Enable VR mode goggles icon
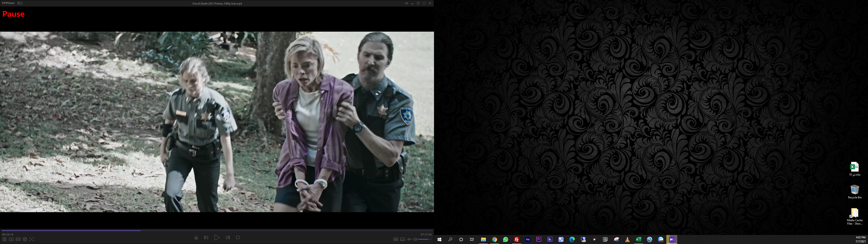Viewport: 868px width, 244px height. click(x=18, y=239)
